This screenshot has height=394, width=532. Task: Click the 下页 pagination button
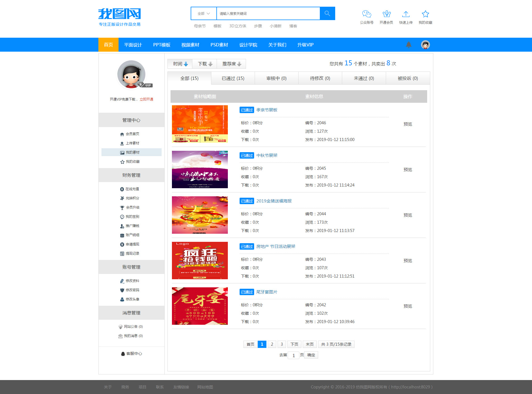294,344
